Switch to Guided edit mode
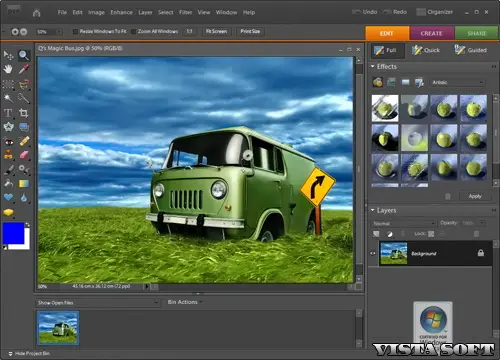The width and height of the screenshot is (500, 360). (471, 50)
